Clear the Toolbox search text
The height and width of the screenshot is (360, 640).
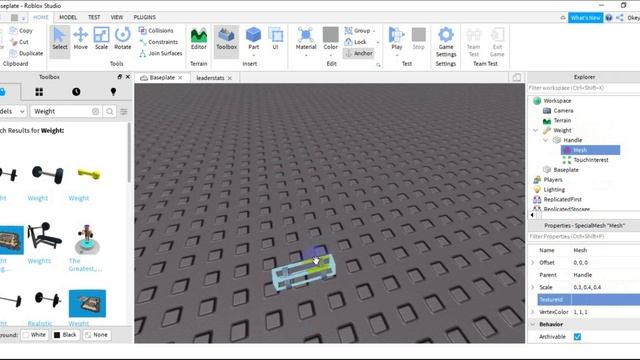(x=96, y=111)
